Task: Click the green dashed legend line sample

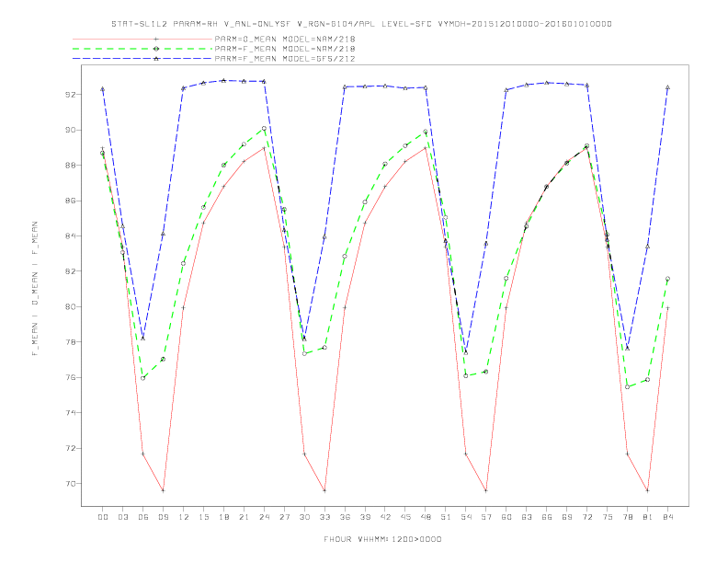Action: tap(142, 49)
